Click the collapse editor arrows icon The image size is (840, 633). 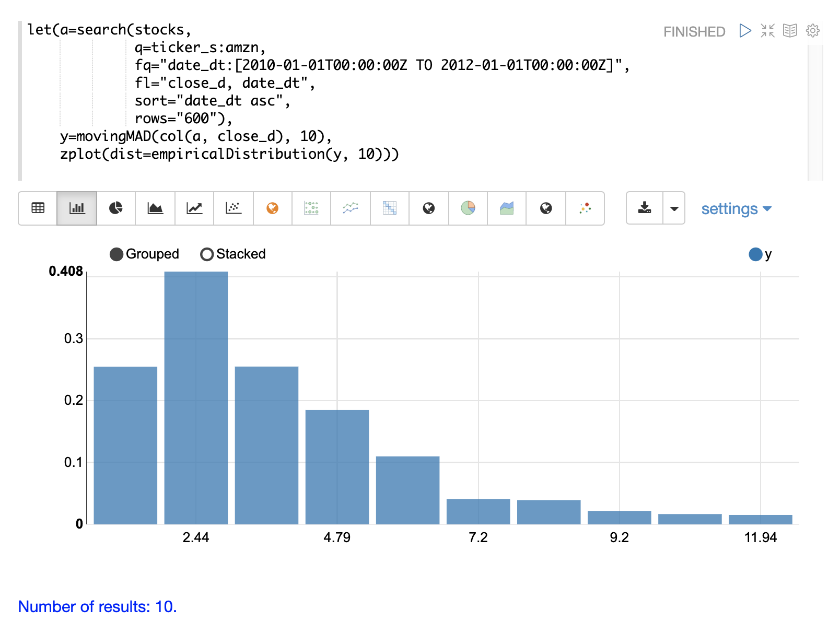pos(767,31)
